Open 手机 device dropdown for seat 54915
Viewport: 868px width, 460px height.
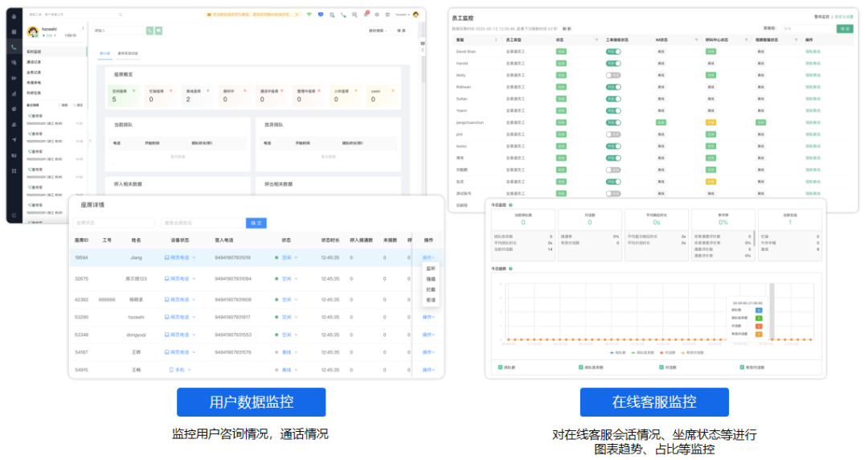tap(180, 370)
